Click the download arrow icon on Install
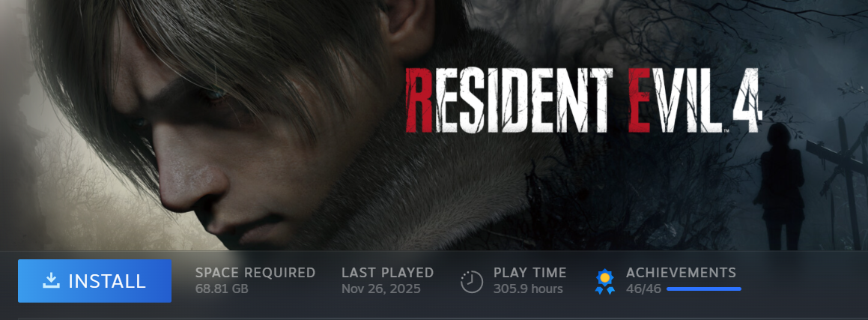The width and height of the screenshot is (868, 320). click(51, 281)
